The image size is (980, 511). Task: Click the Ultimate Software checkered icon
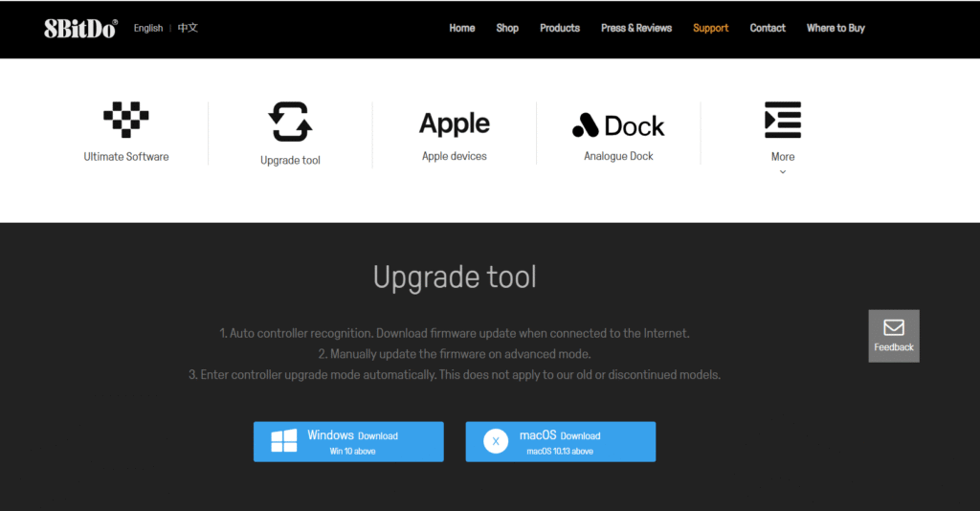tap(126, 120)
